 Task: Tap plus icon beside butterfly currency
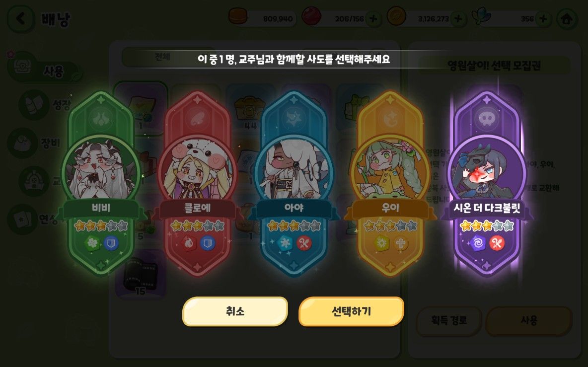tap(543, 19)
